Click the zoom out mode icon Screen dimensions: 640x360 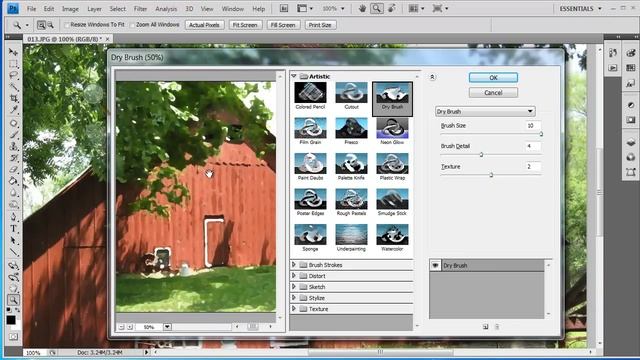50,25
